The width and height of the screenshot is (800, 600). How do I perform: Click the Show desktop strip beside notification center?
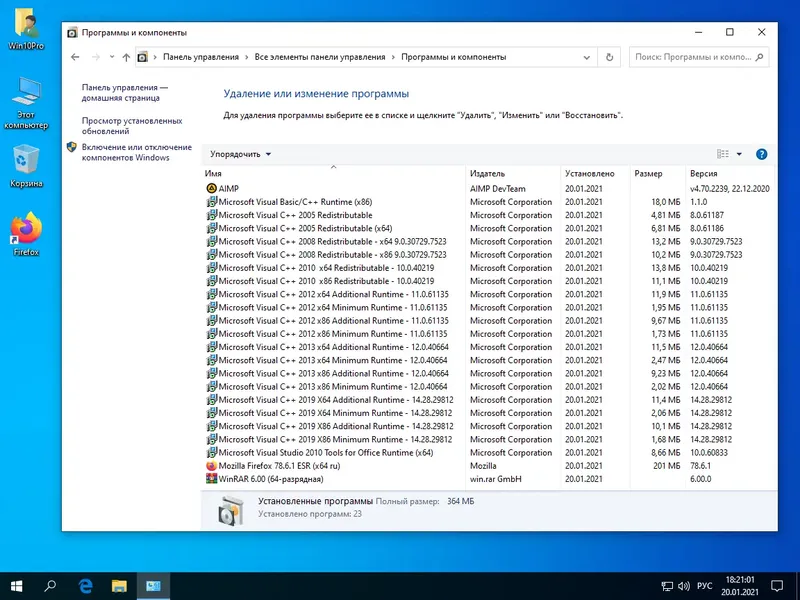[x=797, y=586]
